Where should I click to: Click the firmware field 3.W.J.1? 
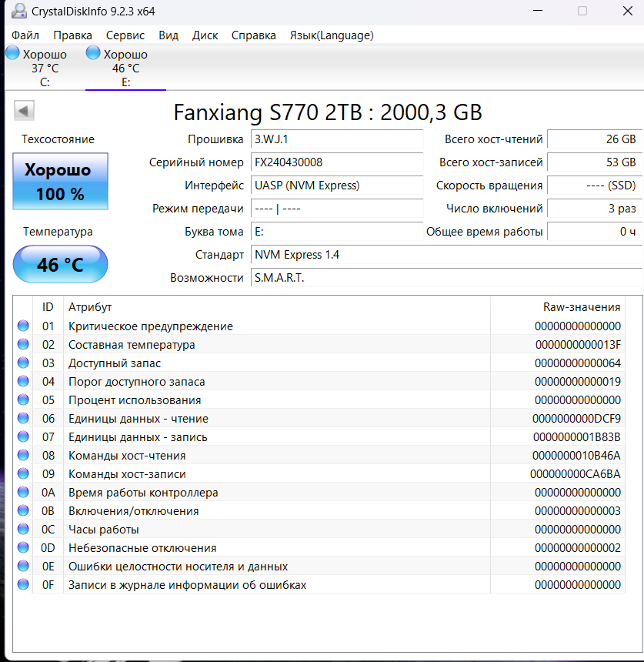tap(336, 139)
